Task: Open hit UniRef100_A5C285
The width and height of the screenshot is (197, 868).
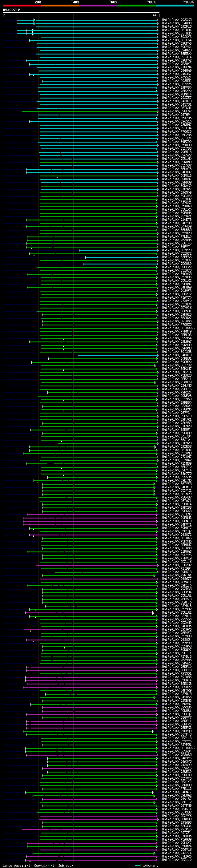Action: (177, 135)
